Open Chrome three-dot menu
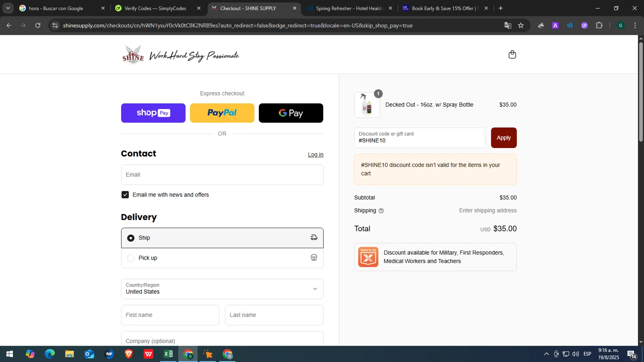Image resolution: width=644 pixels, height=362 pixels. point(635,25)
